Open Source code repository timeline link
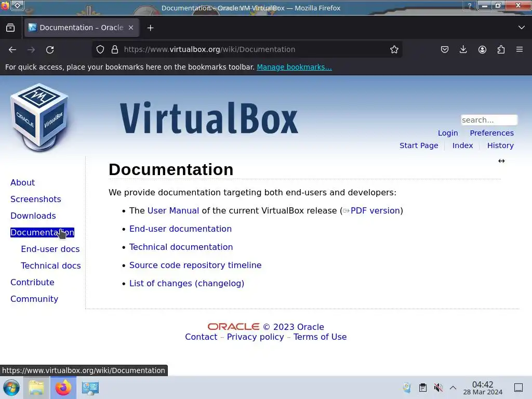Viewport: 532px width, 399px height. click(195, 265)
